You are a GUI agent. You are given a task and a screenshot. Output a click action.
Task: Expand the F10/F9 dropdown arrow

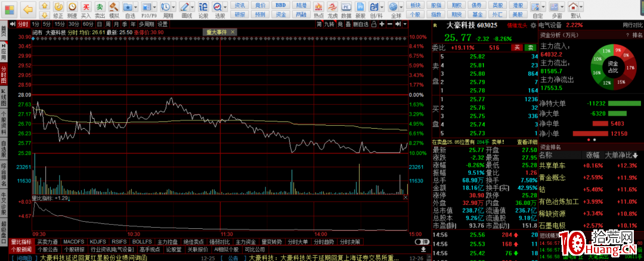(154, 7)
